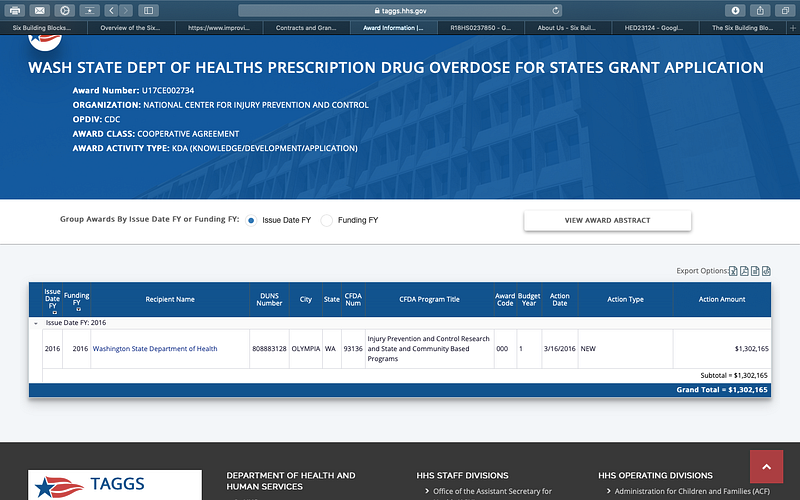800x500 pixels.
Task: Export table to PDF icon
Action: [x=744, y=271]
